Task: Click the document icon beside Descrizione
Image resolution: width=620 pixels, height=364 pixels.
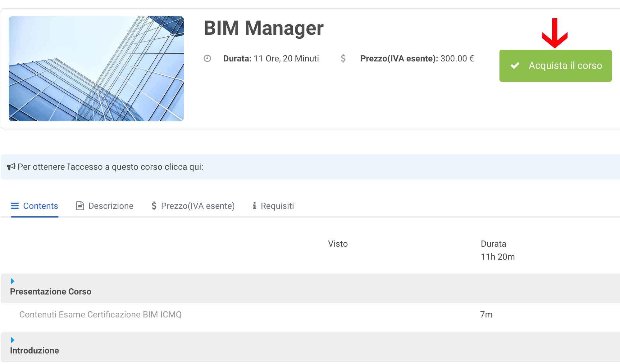Action: pos(80,206)
